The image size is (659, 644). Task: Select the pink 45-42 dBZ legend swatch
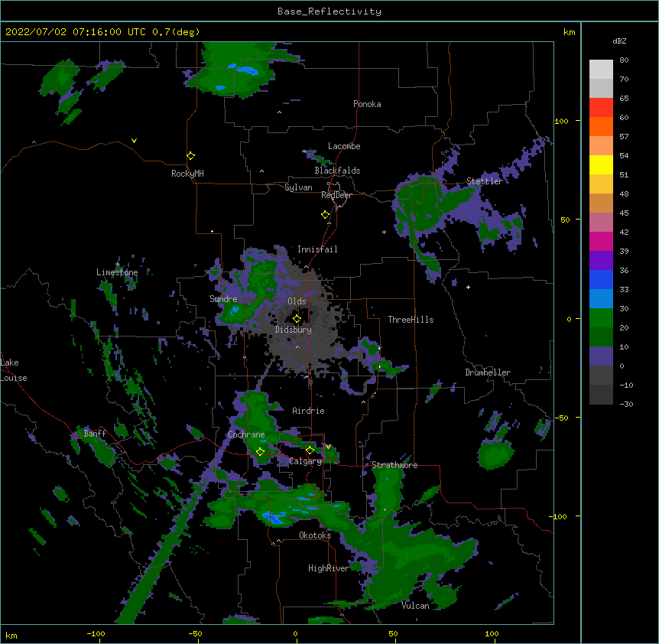coord(601,223)
